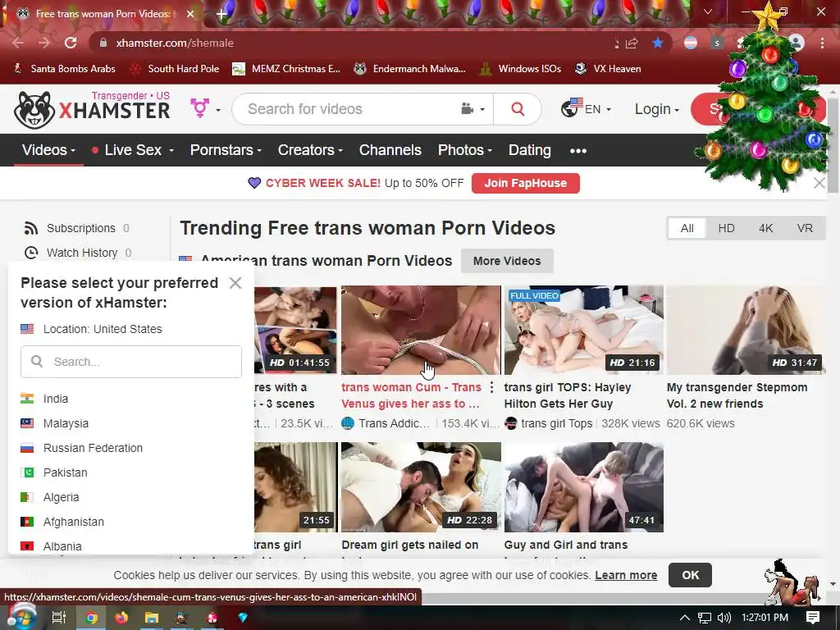The height and width of the screenshot is (630, 840).
Task: Select India in the country list
Action: 44,399
